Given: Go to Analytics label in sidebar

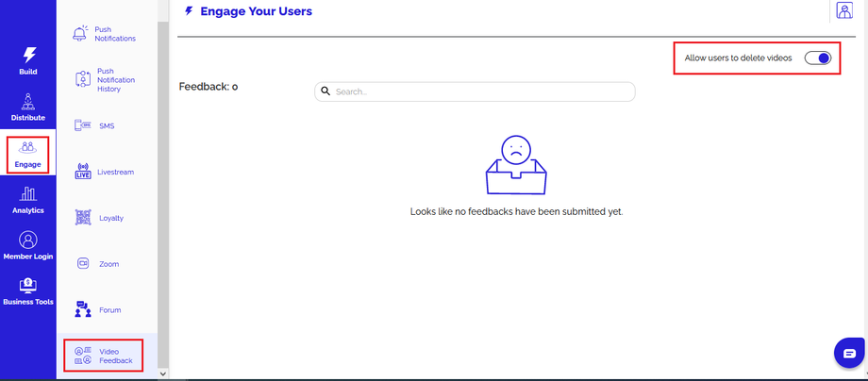Looking at the screenshot, I should 28,210.
